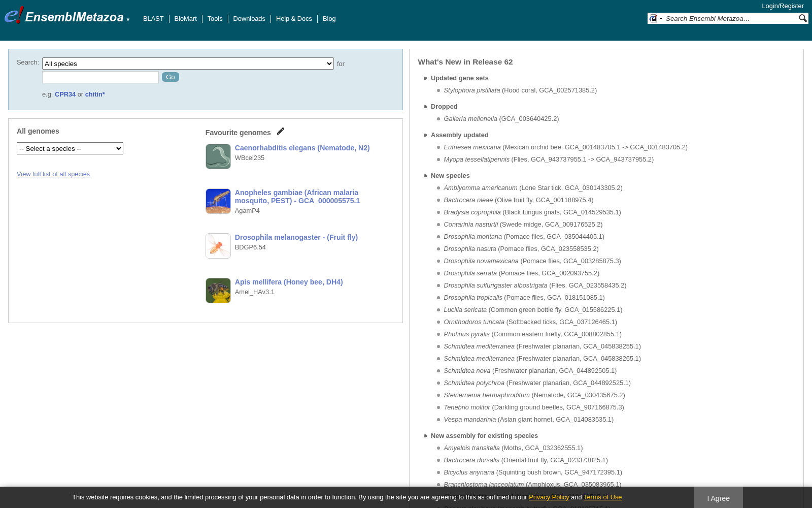Open Apis mellifera (Honey bee, DH4) link

(x=289, y=282)
